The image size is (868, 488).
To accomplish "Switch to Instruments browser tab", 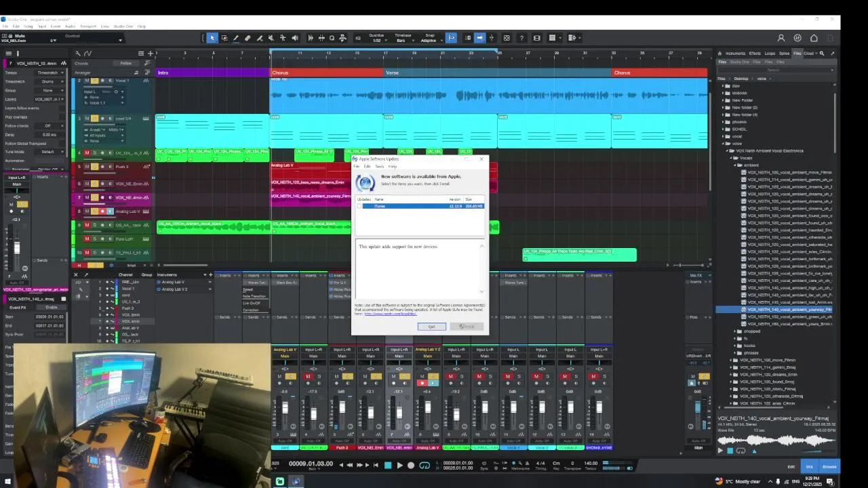I will (x=735, y=53).
